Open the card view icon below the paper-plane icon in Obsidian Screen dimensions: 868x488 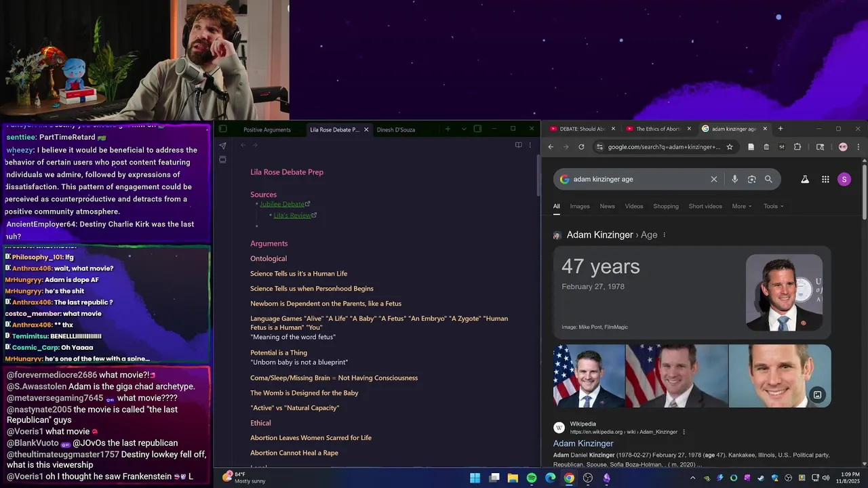pos(222,160)
